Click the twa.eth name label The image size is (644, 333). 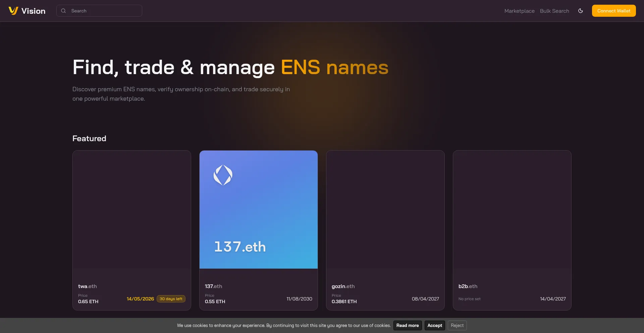[87, 286]
